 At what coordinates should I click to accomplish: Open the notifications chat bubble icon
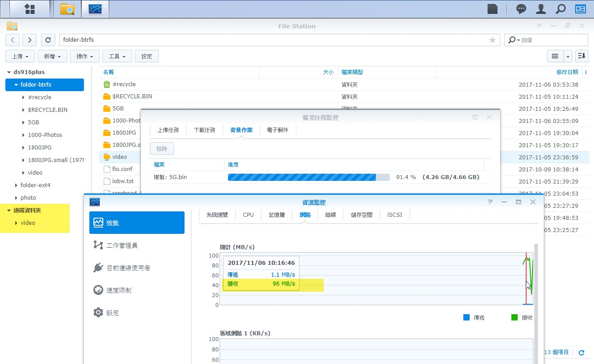click(521, 9)
